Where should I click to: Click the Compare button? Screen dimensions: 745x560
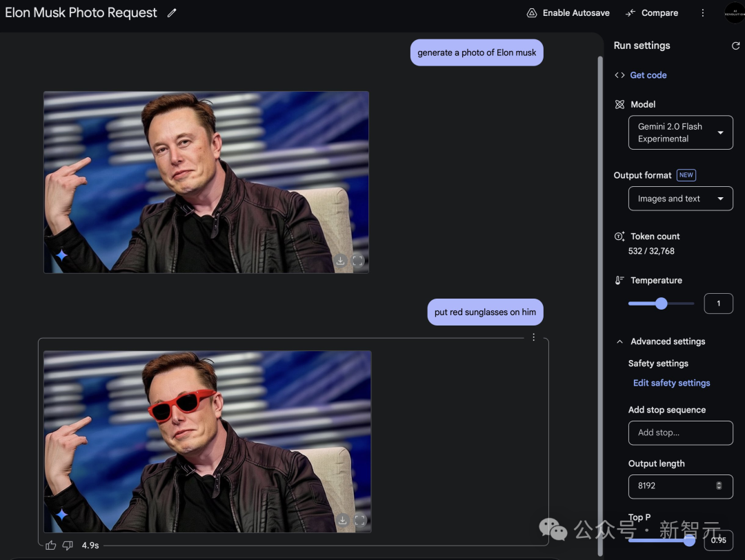coord(652,13)
